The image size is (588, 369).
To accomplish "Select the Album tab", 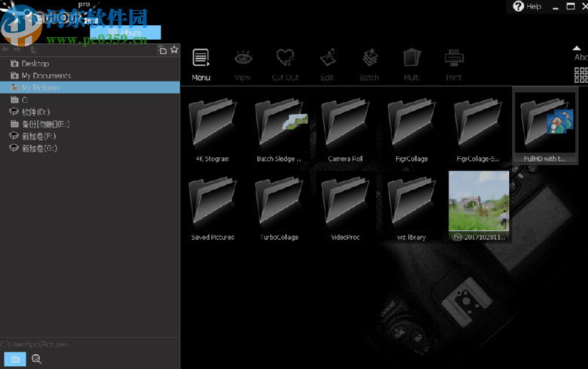I will pyautogui.click(x=125, y=32).
